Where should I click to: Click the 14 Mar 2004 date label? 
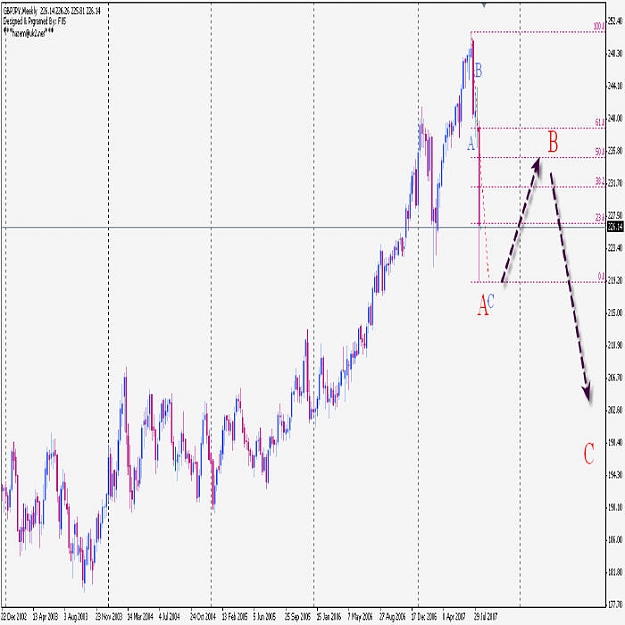pos(140,617)
